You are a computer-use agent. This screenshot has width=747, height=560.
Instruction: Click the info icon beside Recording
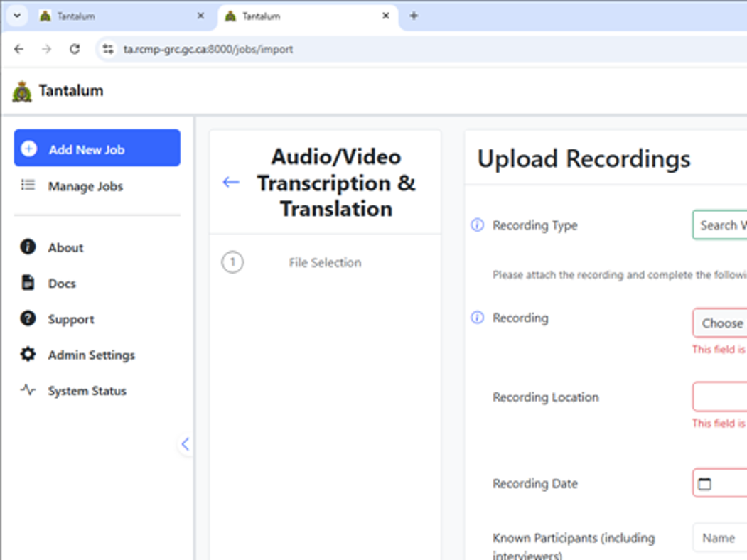pos(478,318)
